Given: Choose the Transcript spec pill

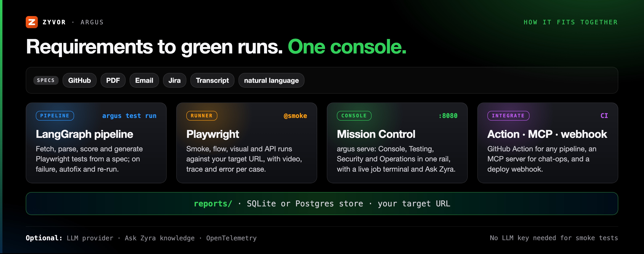Looking at the screenshot, I should (x=212, y=80).
